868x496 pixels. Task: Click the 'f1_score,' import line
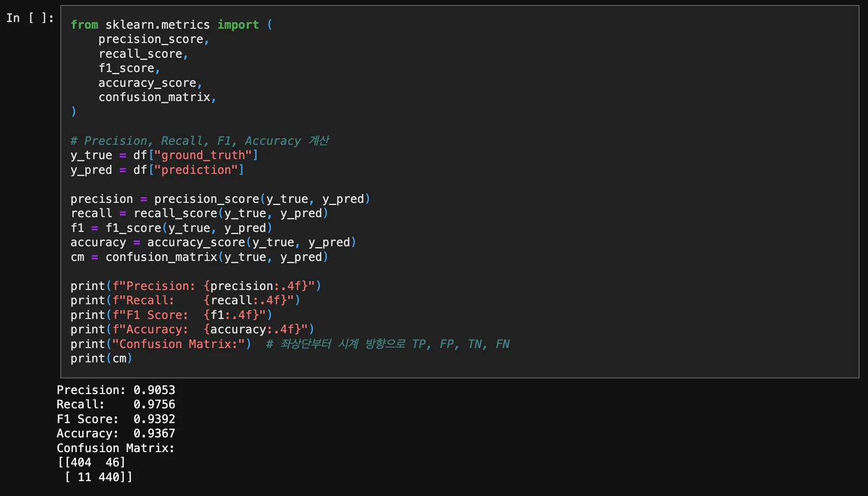[x=129, y=68]
